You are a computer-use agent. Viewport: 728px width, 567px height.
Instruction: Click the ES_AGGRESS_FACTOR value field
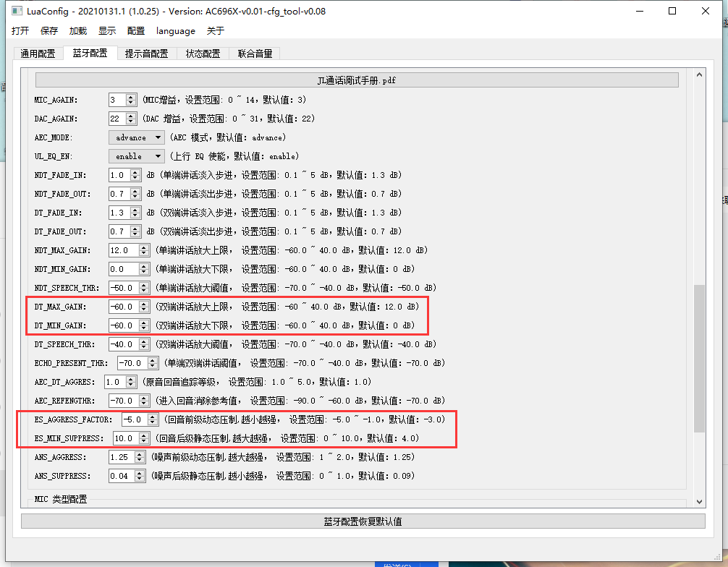pos(135,419)
